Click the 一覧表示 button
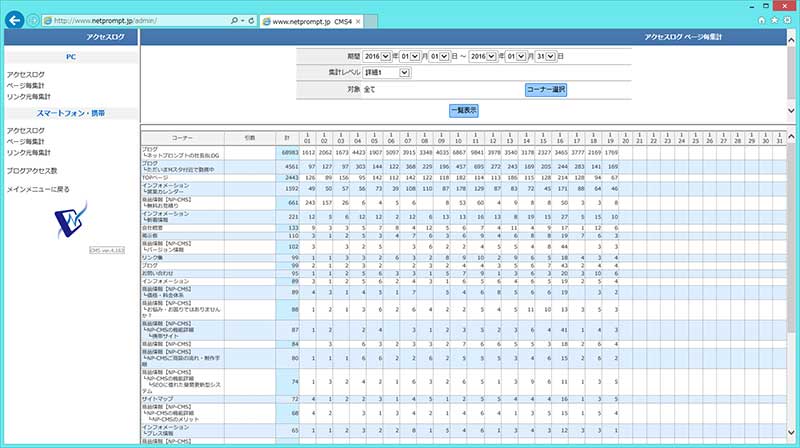This screenshot has width=800, height=448. coord(464,110)
